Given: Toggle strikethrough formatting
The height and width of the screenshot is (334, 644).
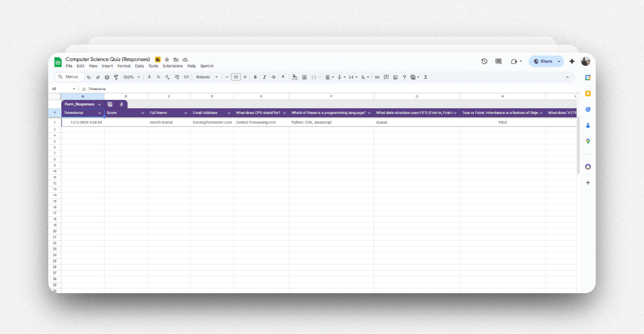Looking at the screenshot, I should click(273, 77).
